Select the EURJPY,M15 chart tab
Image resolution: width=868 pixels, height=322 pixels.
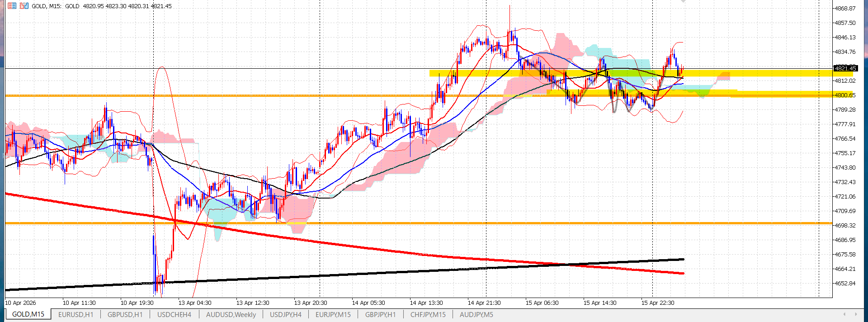click(333, 315)
